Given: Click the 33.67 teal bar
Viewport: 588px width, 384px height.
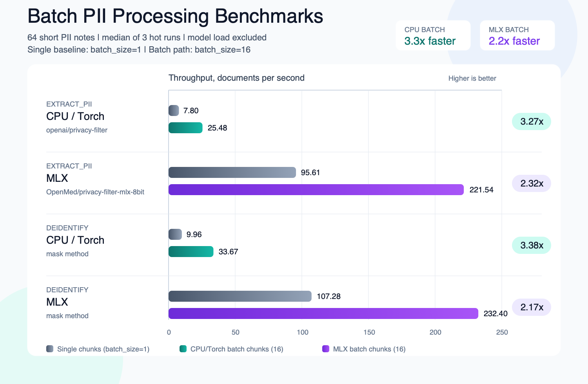Looking at the screenshot, I should tap(191, 252).
